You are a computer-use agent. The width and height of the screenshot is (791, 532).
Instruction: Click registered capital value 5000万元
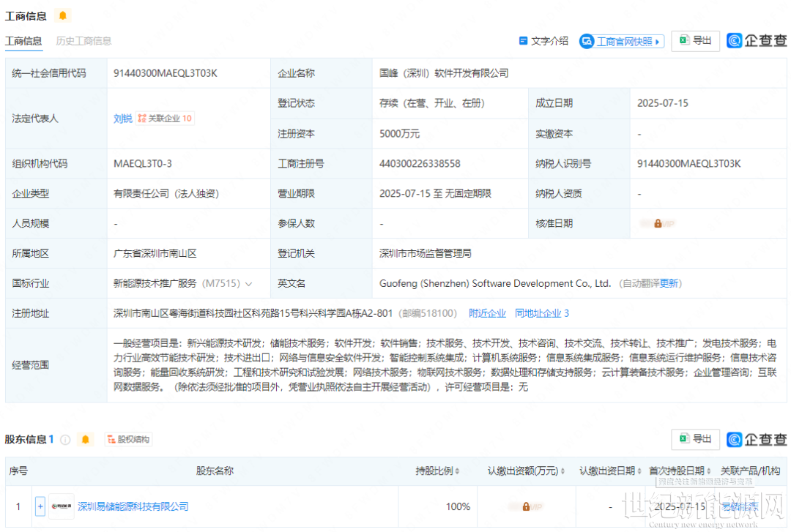click(x=400, y=134)
